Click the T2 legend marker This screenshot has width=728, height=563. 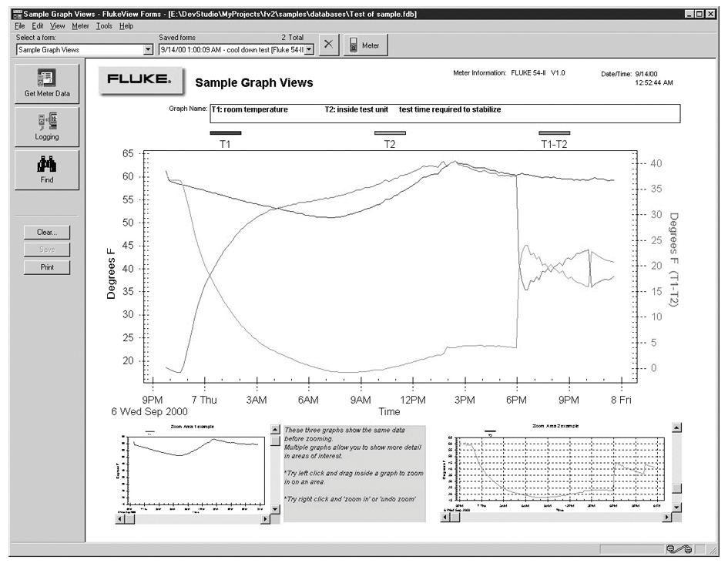click(390, 132)
